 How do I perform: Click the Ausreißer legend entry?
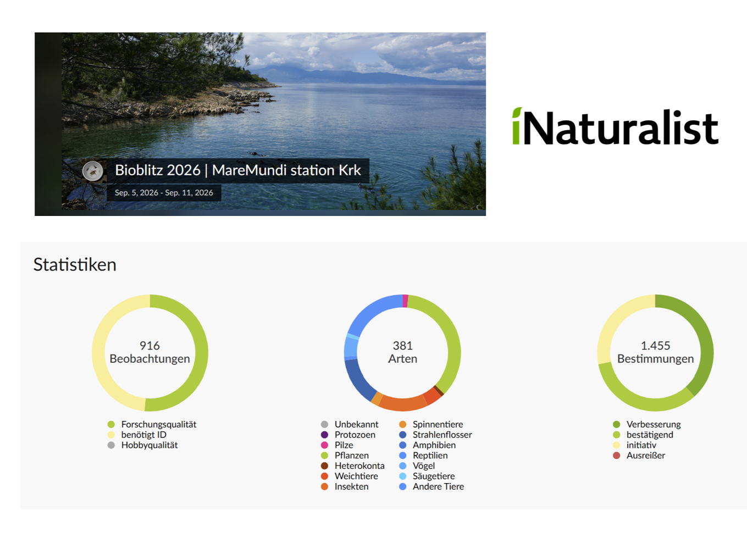pyautogui.click(x=639, y=456)
